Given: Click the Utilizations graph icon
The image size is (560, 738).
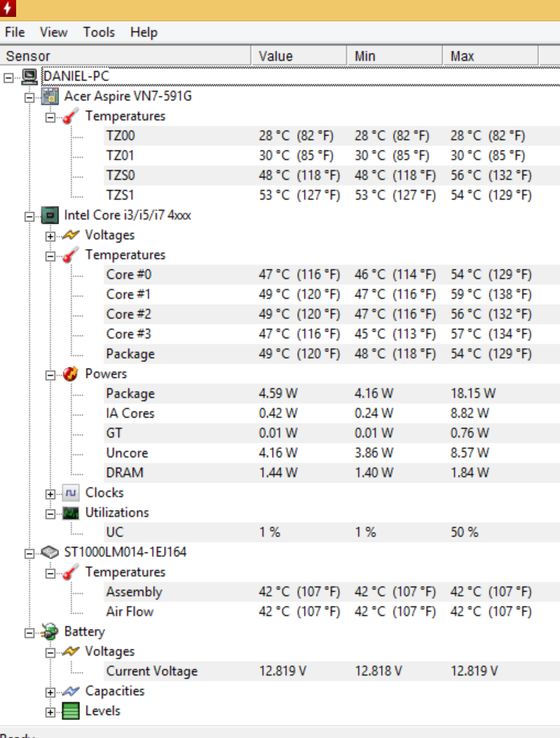Looking at the screenshot, I should pyautogui.click(x=71, y=513).
